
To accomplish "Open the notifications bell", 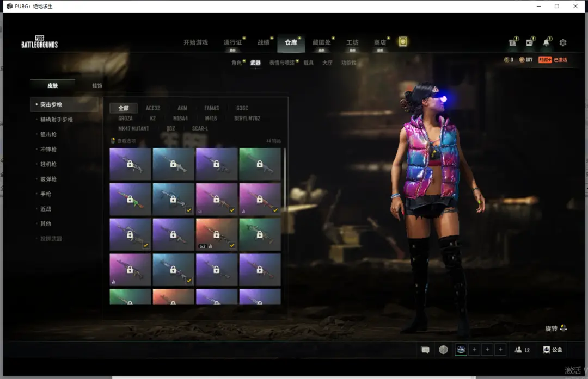I will pyautogui.click(x=547, y=42).
